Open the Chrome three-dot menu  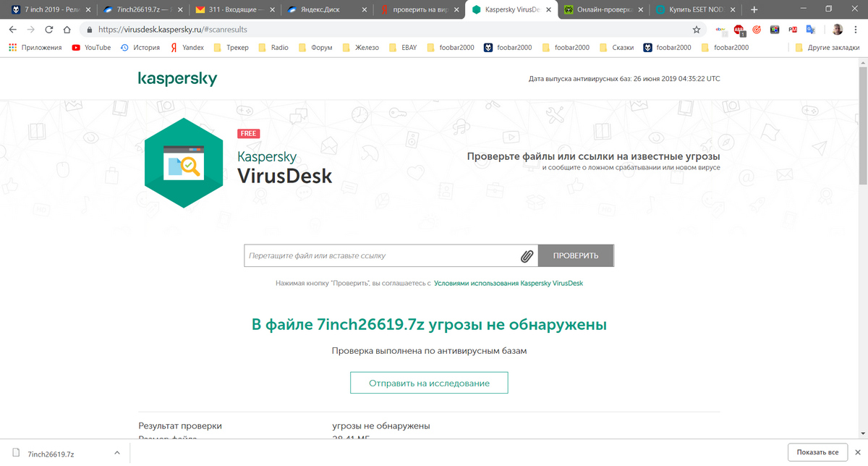click(x=856, y=30)
